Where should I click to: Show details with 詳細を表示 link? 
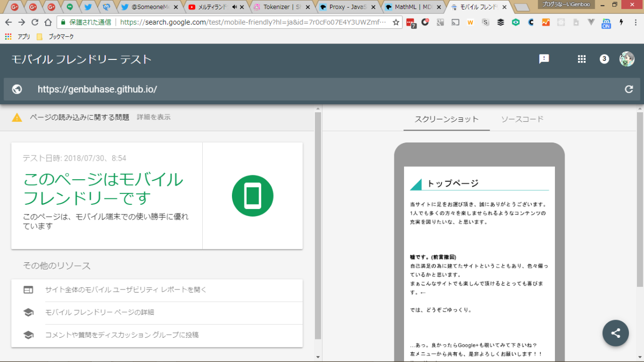tap(153, 117)
